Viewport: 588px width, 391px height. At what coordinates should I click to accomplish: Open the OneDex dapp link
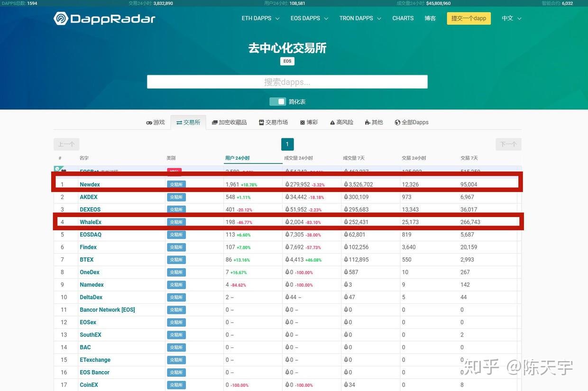click(90, 272)
